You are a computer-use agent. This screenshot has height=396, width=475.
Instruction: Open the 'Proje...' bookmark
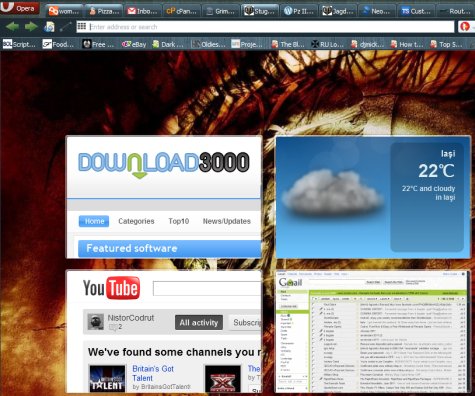coord(247,44)
